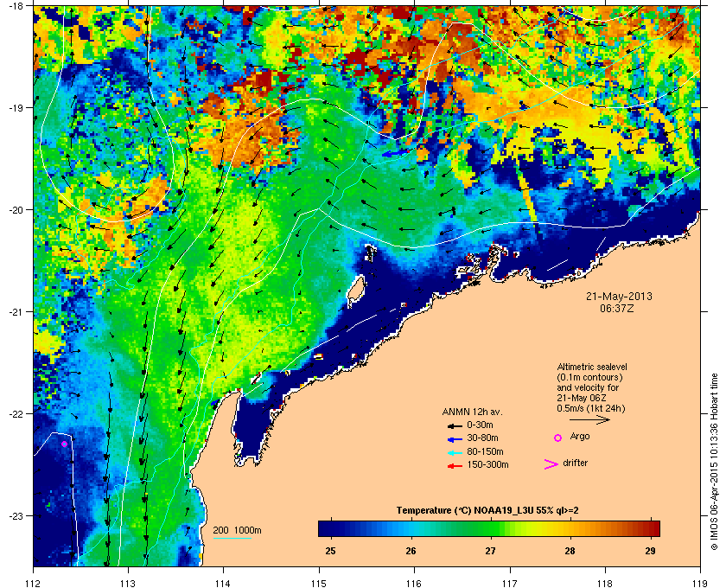Click the 0.5m/s velocity scale arrow
Image resolution: width=726 pixels, height=588 pixels.
(x=589, y=420)
